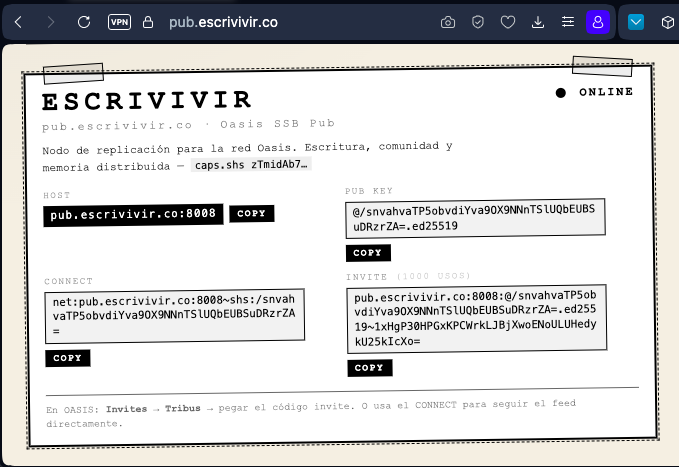Click the 'PUB KEY' label

coord(369,191)
